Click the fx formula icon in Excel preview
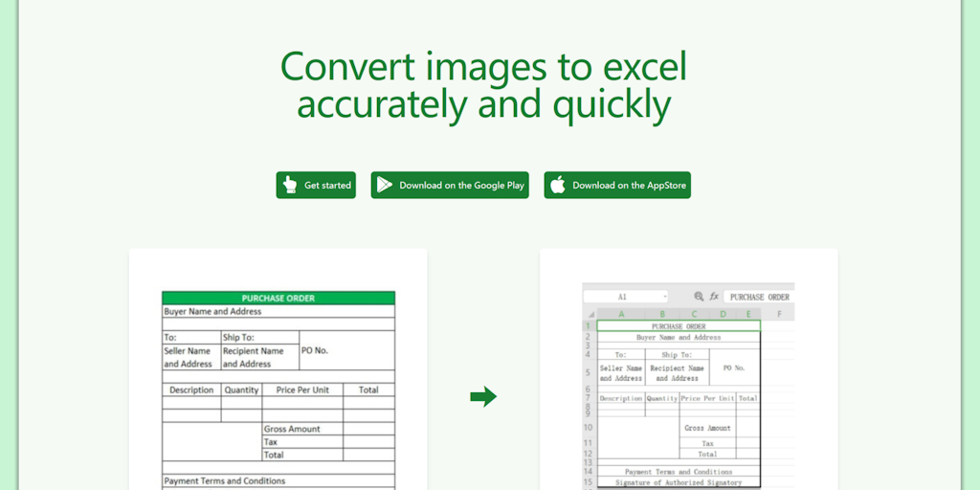Screen dimensions: 980x490 714,297
